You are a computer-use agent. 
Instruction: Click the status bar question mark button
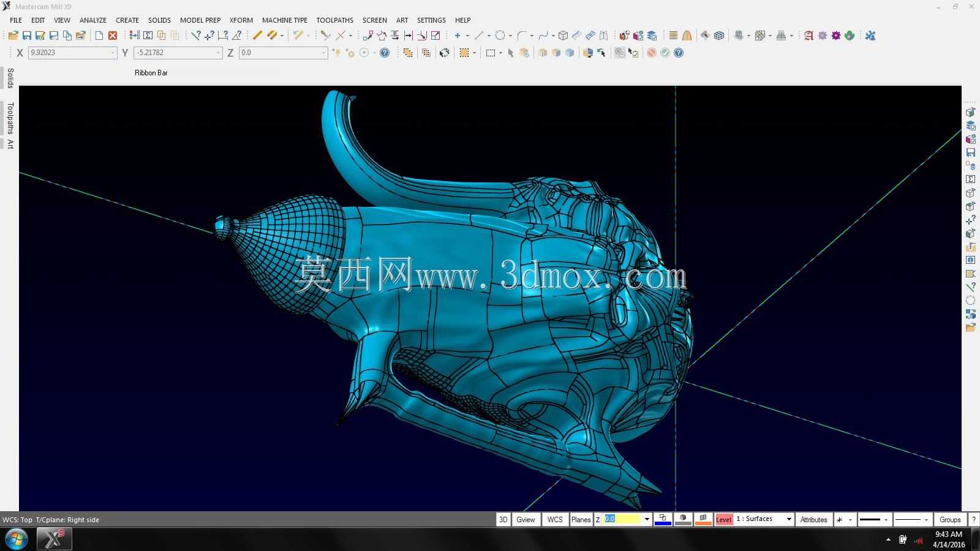pos(973,519)
